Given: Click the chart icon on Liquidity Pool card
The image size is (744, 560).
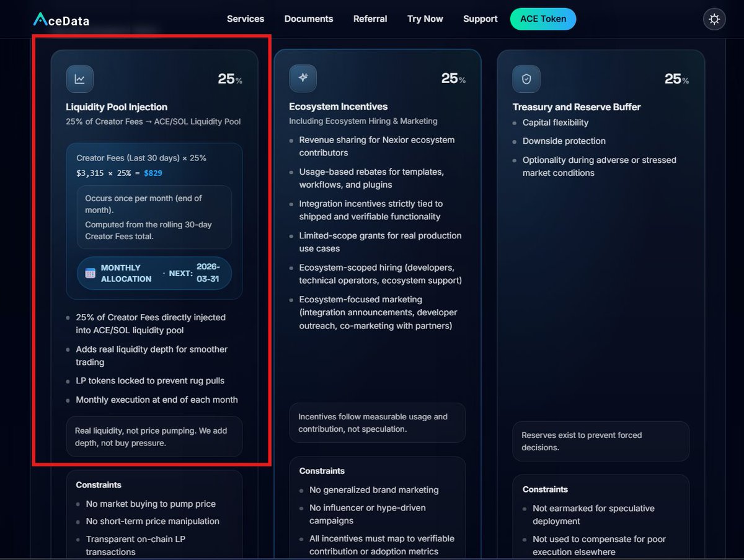Looking at the screenshot, I should tap(80, 79).
